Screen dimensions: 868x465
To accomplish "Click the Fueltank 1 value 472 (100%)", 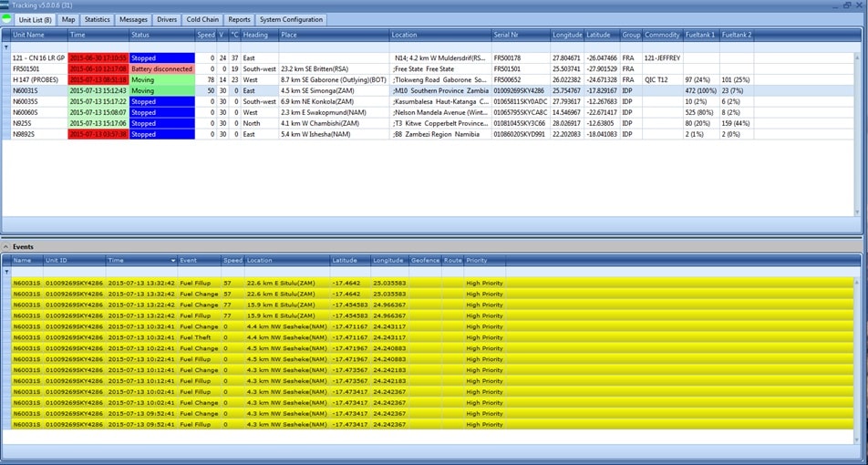I will click(x=701, y=91).
